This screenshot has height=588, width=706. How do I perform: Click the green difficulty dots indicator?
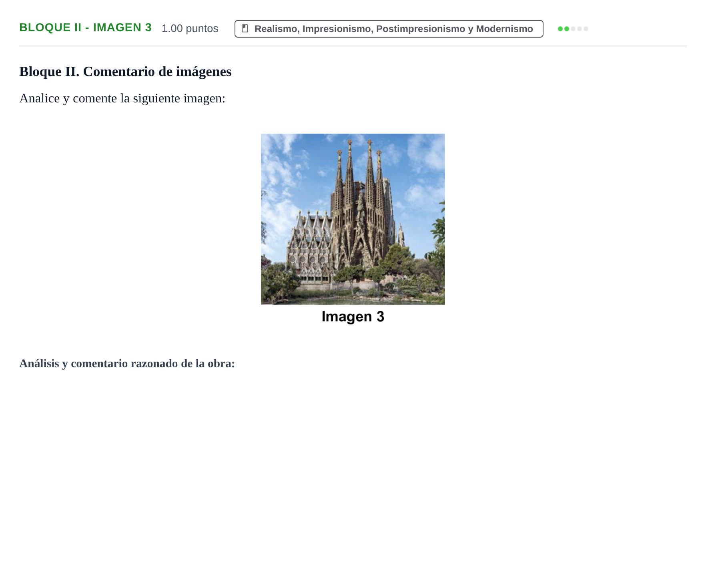coord(573,29)
